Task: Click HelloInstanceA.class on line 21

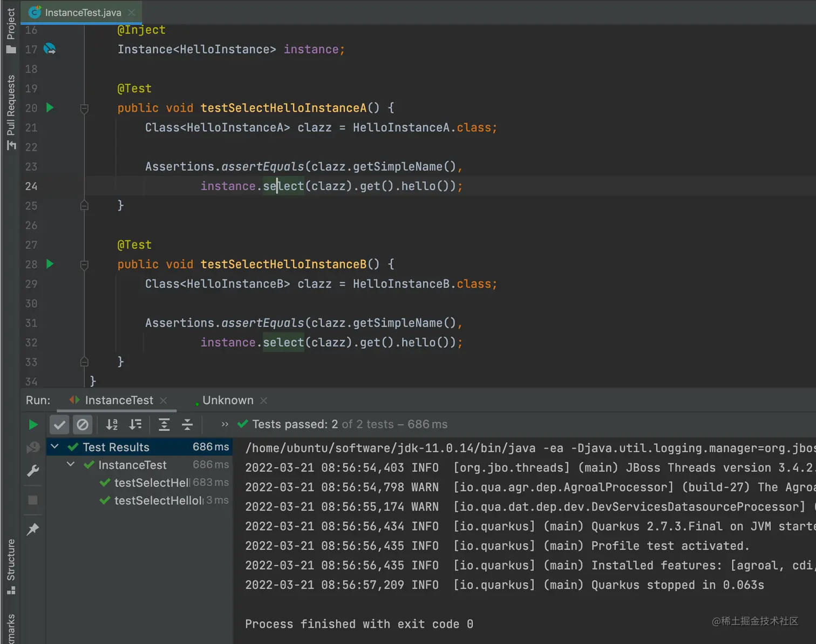Action: (x=421, y=128)
